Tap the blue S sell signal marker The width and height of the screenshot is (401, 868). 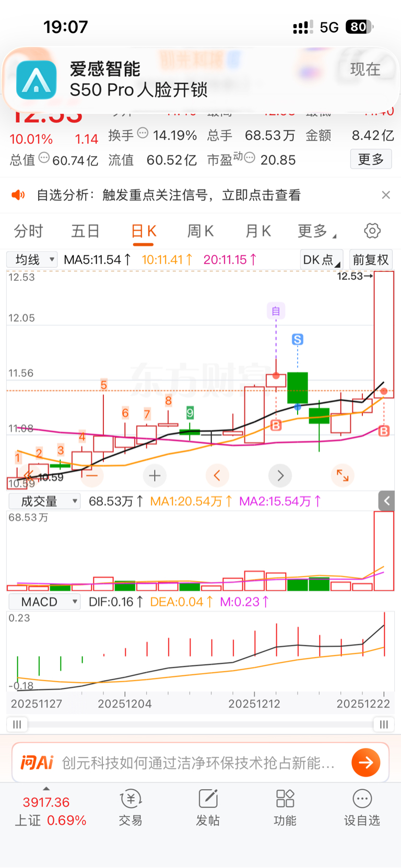[x=298, y=339]
